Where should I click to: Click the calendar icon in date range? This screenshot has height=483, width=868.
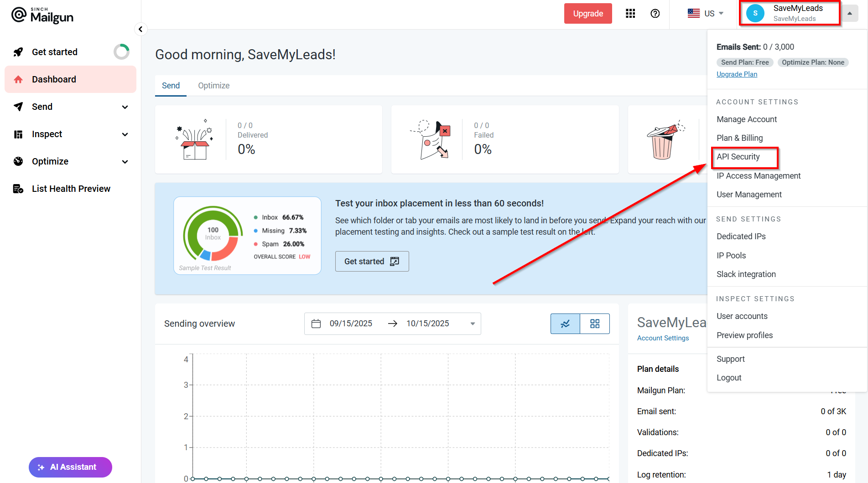[x=316, y=324]
